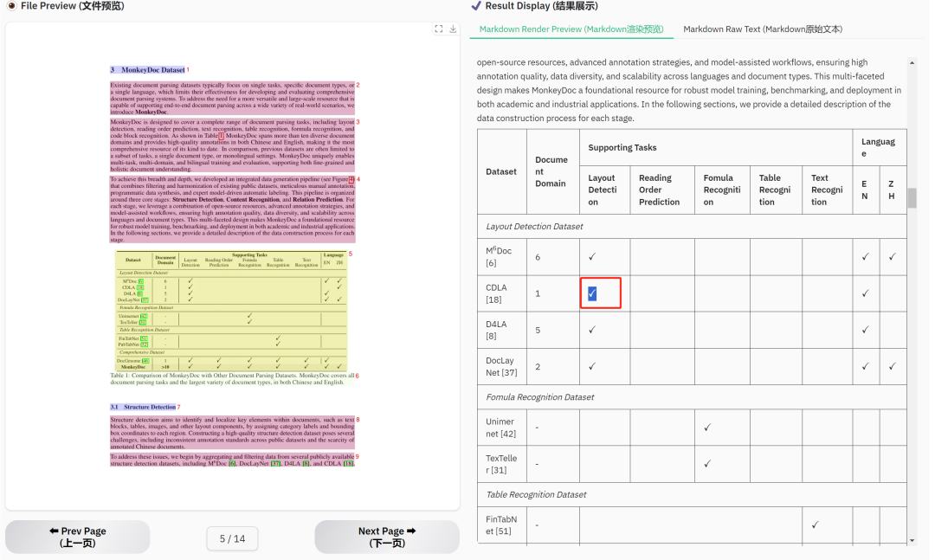Click the M6Doc Layout Detection checkmark
The image size is (935, 560).
coord(592,256)
